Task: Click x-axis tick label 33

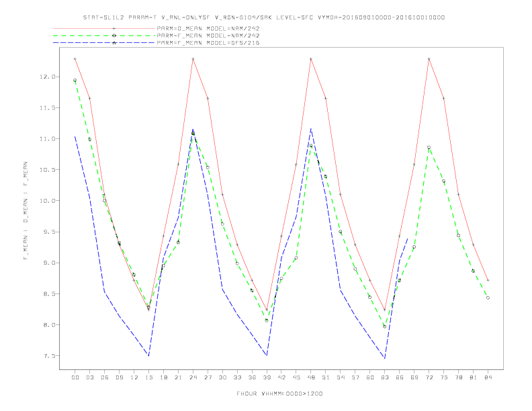Action: click(237, 377)
